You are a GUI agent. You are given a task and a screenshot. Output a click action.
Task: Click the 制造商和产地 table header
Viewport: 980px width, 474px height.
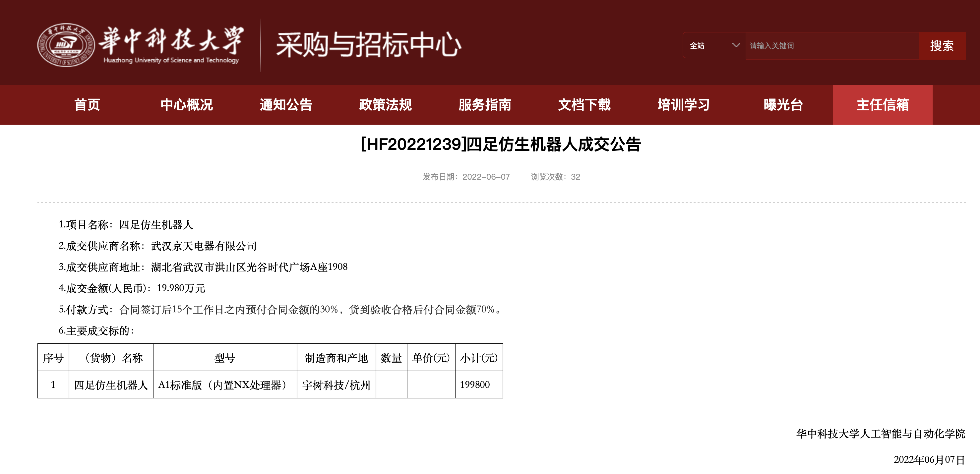pyautogui.click(x=336, y=358)
